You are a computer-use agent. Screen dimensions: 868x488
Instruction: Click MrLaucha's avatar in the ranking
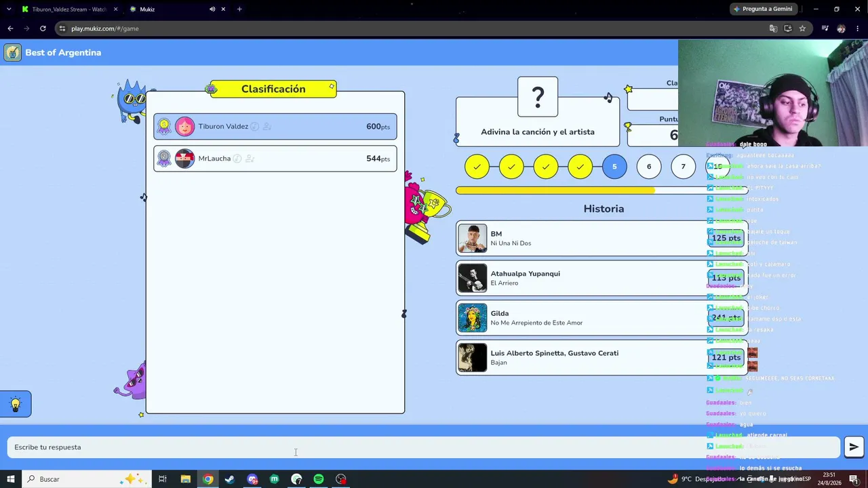[x=184, y=159]
